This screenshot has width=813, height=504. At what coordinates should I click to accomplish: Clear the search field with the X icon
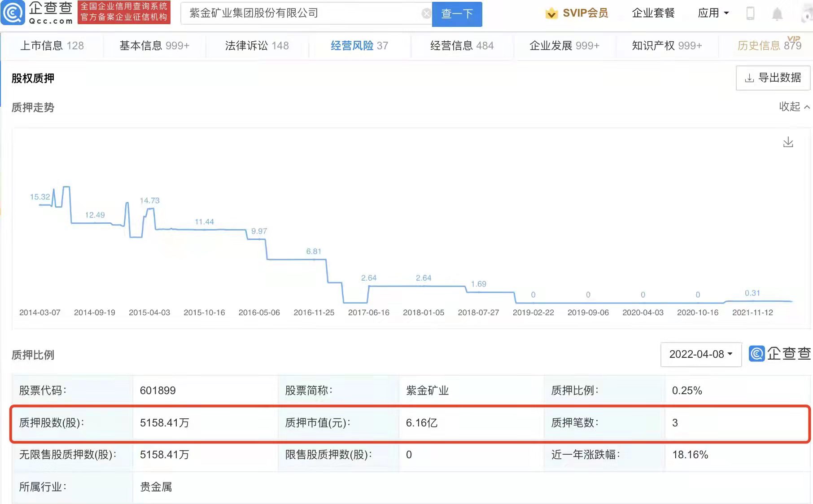click(426, 13)
